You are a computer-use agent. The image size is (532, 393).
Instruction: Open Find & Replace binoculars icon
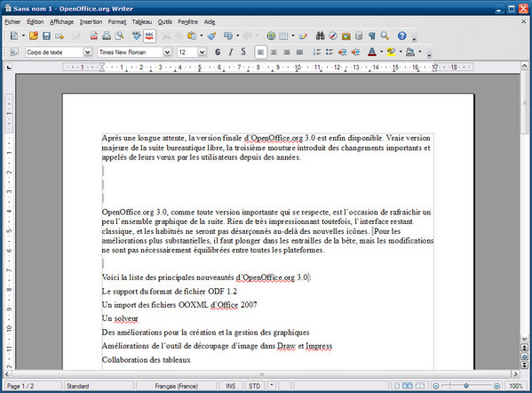(320, 36)
